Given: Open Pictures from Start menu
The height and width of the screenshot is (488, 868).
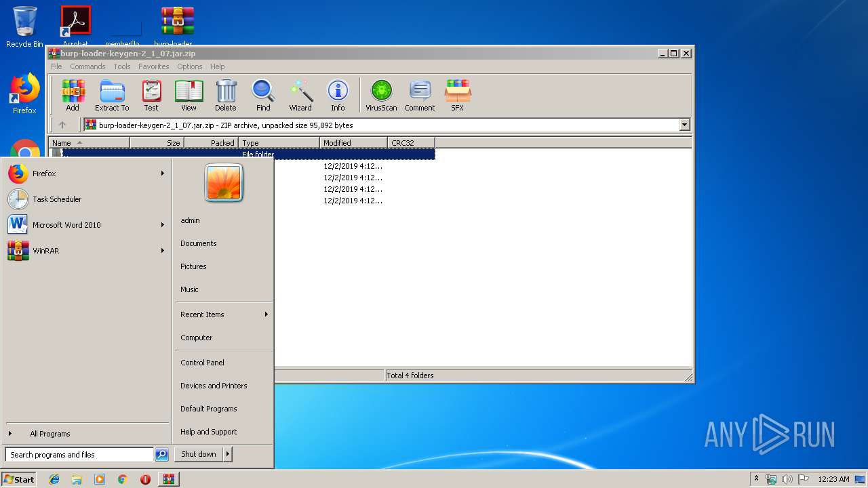Looking at the screenshot, I should (x=193, y=266).
